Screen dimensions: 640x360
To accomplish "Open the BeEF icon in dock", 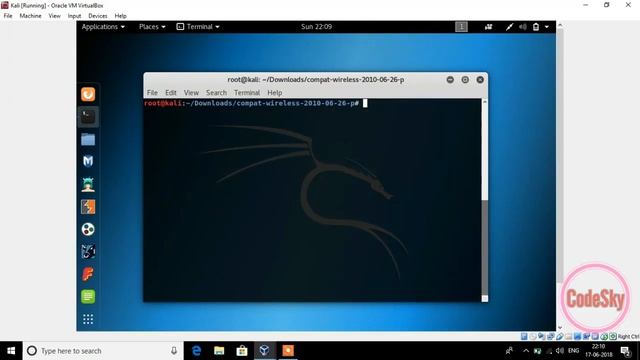I will point(88,251).
